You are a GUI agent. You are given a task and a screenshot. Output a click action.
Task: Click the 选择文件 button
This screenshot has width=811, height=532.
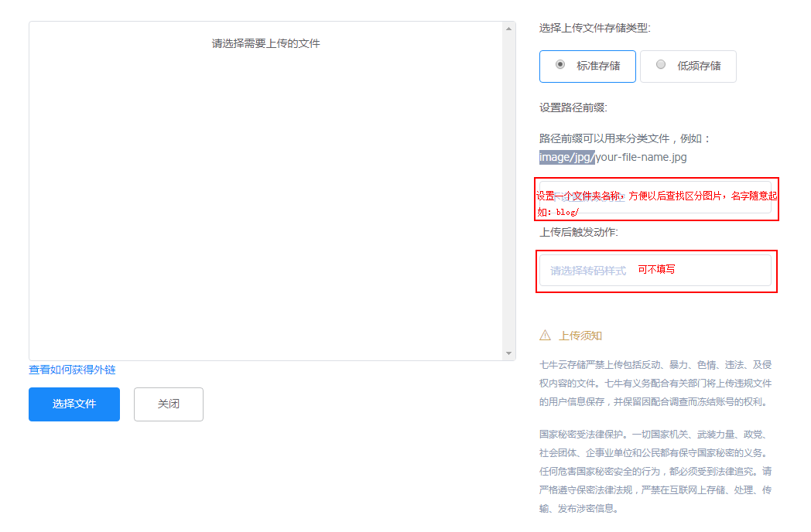pos(74,404)
